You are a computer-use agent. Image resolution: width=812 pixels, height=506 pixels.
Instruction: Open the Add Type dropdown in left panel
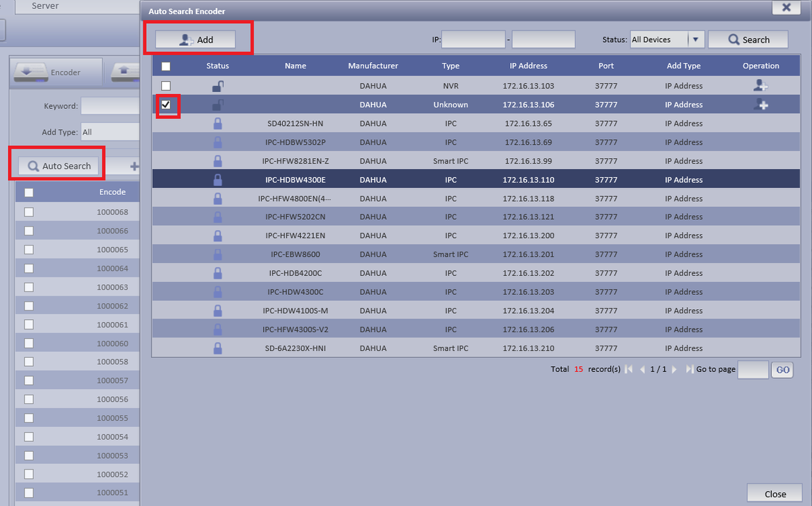click(110, 132)
